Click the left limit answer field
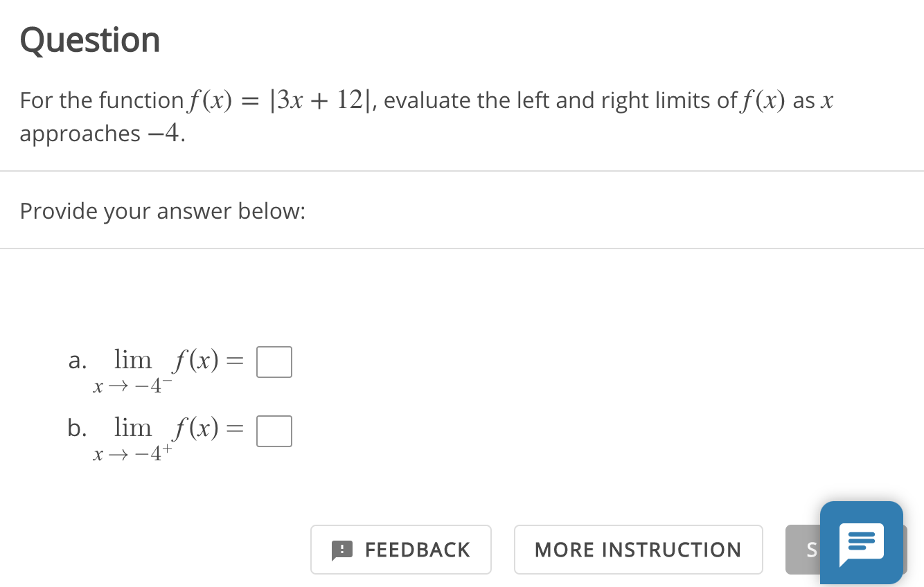Viewport: 924px width, 587px height. click(274, 361)
